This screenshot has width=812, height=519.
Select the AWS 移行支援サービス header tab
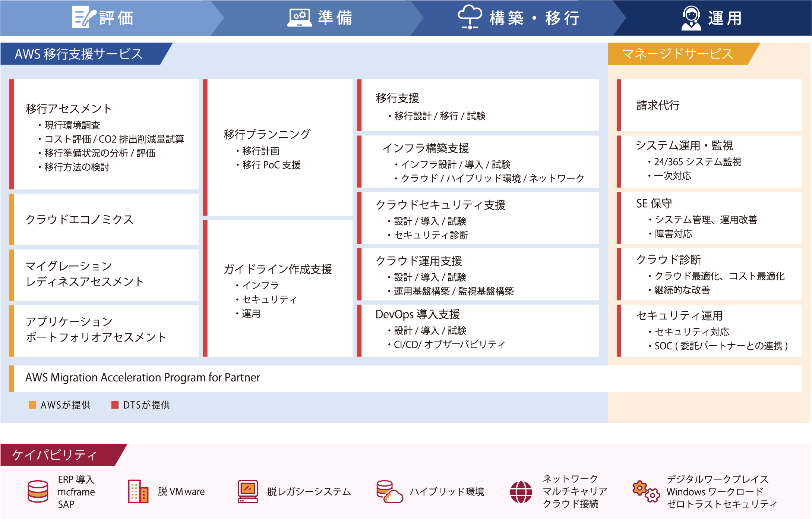click(79, 54)
